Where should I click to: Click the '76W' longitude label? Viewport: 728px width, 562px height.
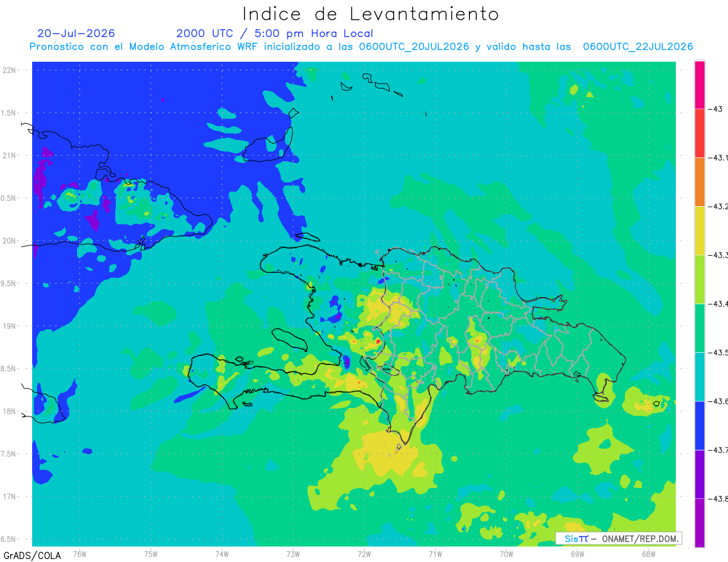(79, 554)
